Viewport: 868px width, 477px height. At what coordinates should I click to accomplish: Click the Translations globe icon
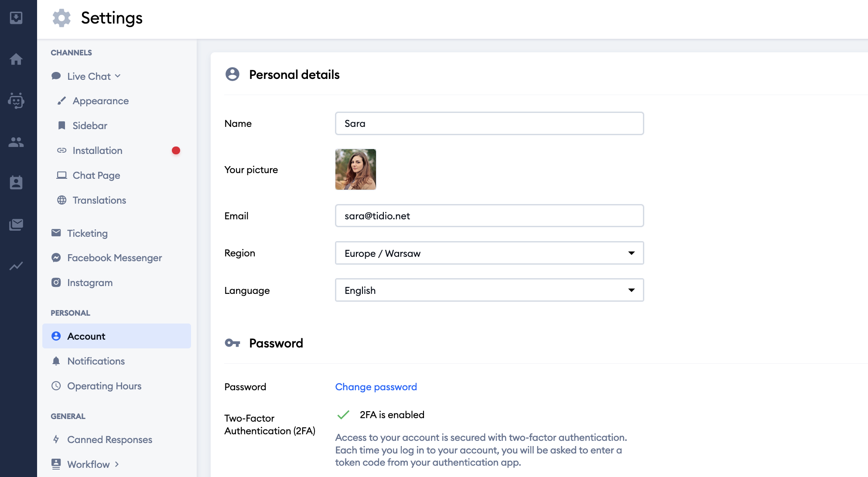[x=62, y=200]
